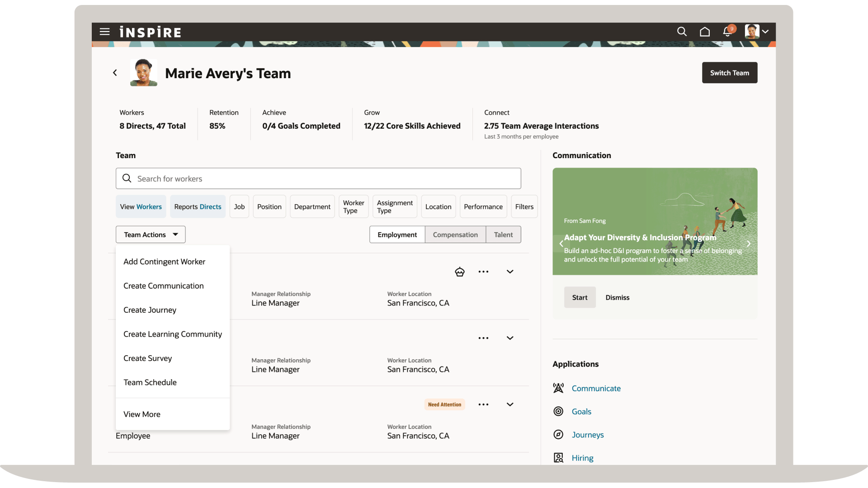Collapse the Team Actions dropdown
Viewport: 868px width, 488px height.
click(151, 235)
